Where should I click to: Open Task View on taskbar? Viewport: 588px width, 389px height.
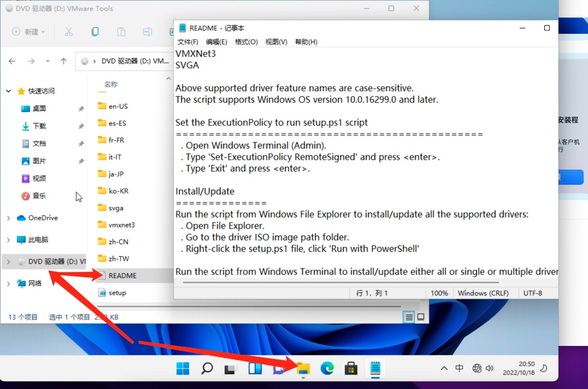(x=231, y=369)
